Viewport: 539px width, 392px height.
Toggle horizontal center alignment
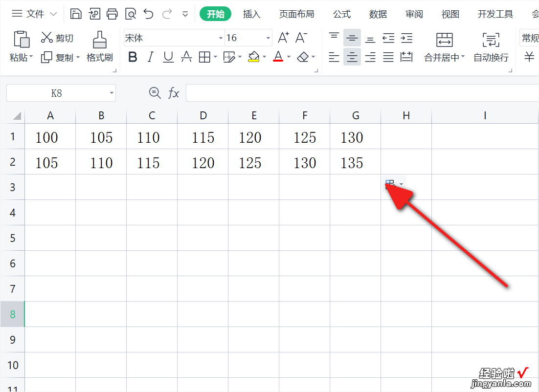352,57
